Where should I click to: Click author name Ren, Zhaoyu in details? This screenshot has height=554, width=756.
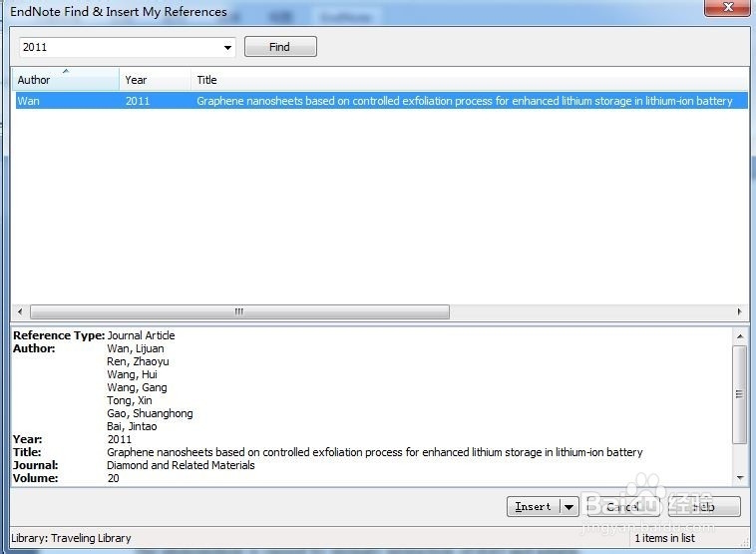pyautogui.click(x=138, y=361)
